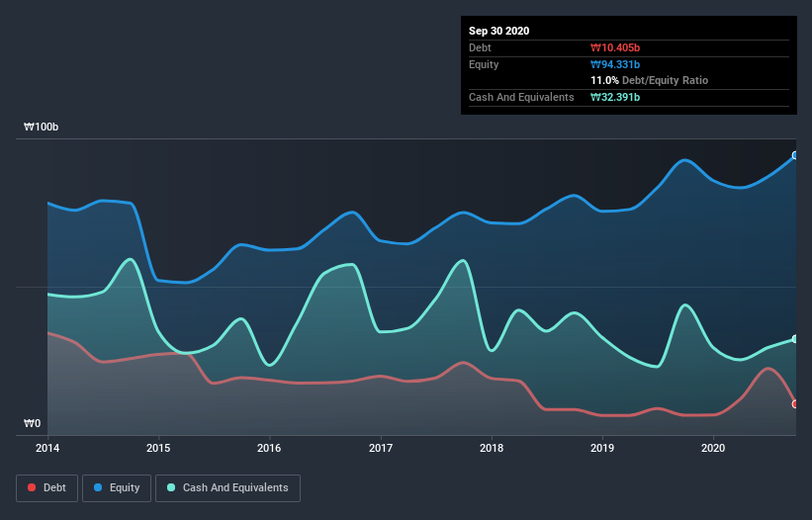The image size is (812, 520).
Task: Click Cash And Equivalents label in tooltip
Action: click(x=521, y=97)
